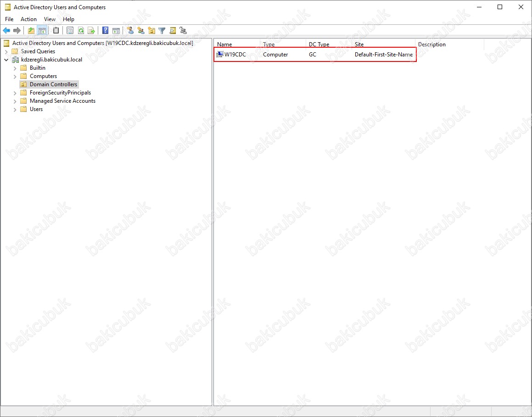
Task: Click the Users folder icon
Action: [23, 109]
